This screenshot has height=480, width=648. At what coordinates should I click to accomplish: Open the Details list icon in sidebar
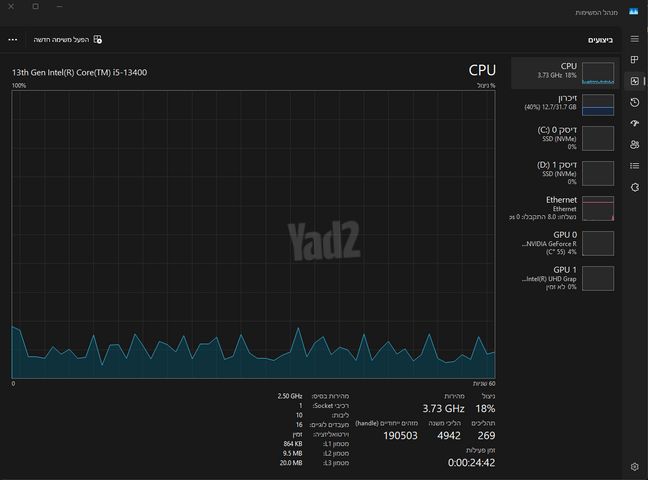tap(635, 166)
